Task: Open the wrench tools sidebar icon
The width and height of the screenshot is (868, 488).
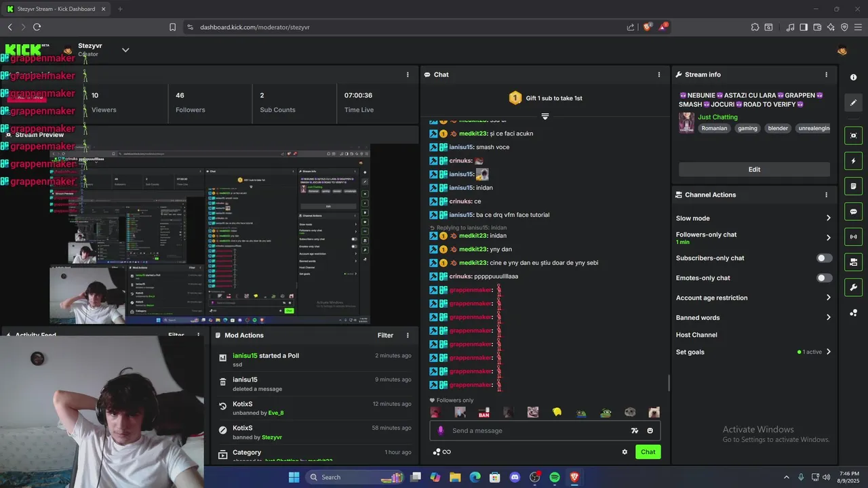Action: pos(853,287)
